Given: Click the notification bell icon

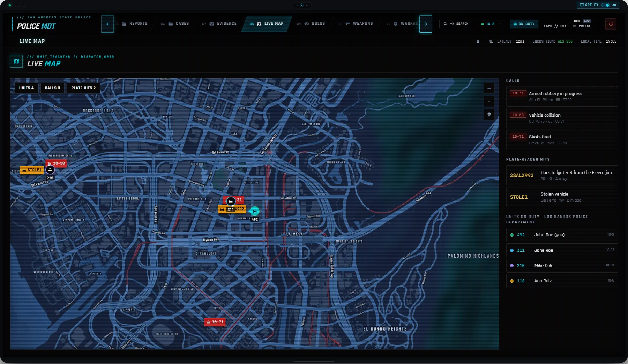Looking at the screenshot, I should click(x=478, y=41).
